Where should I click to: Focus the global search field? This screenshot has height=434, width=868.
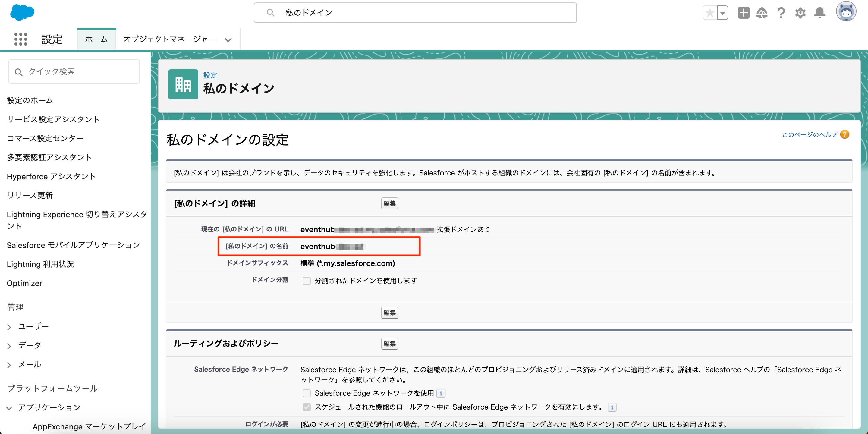tap(415, 13)
